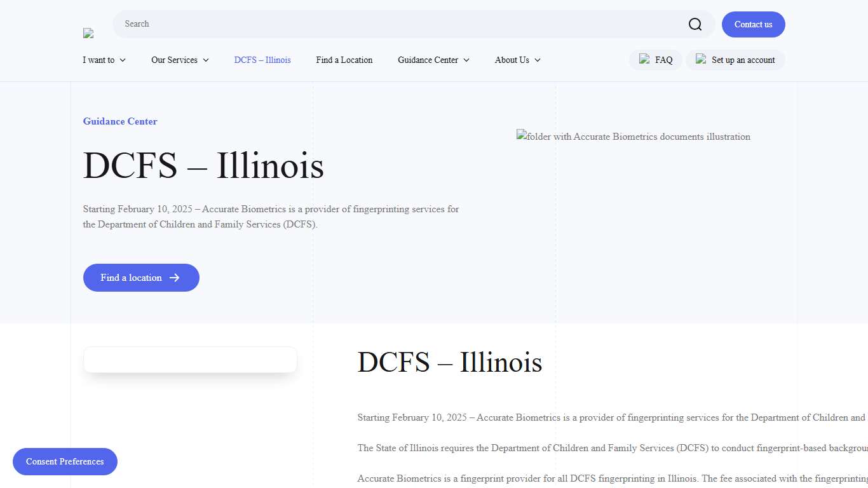Viewport: 868px width, 488px height.
Task: Click the site logo image in the header
Action: coord(88,32)
